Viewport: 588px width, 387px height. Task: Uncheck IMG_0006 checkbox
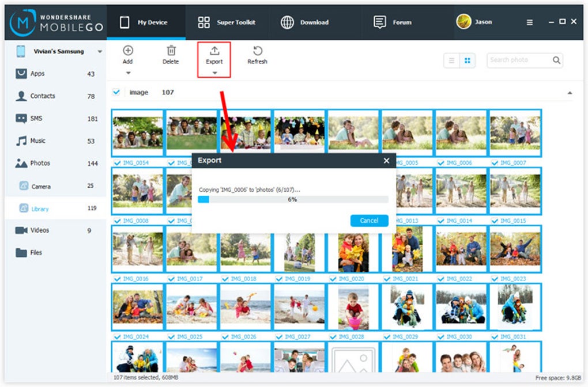[441, 163]
